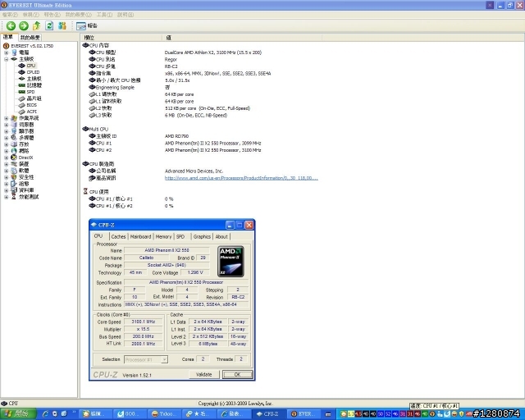Click the OK button in CPU-Z
Viewport: 525px width, 420px height.
[x=237, y=374]
